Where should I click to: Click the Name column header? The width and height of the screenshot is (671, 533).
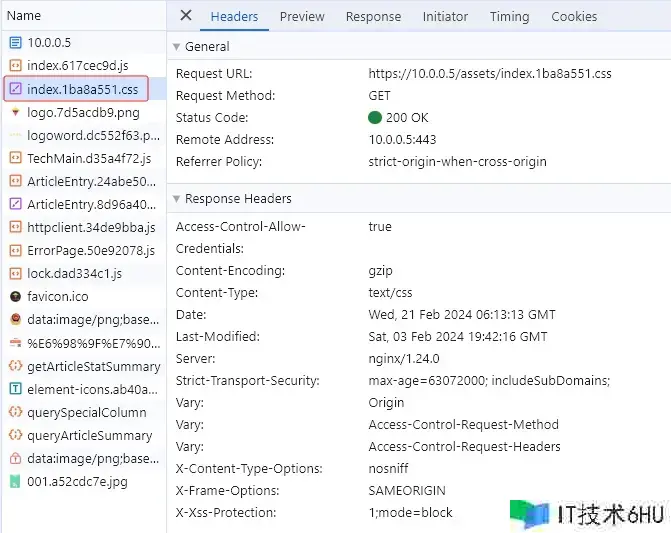(24, 16)
